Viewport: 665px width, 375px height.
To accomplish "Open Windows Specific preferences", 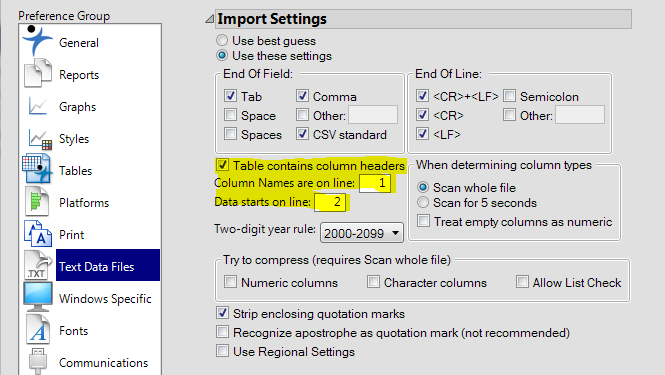I will 105,299.
